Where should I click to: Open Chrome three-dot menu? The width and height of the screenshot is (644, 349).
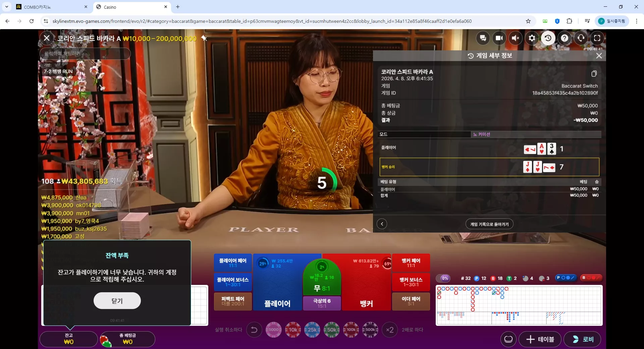(x=637, y=21)
